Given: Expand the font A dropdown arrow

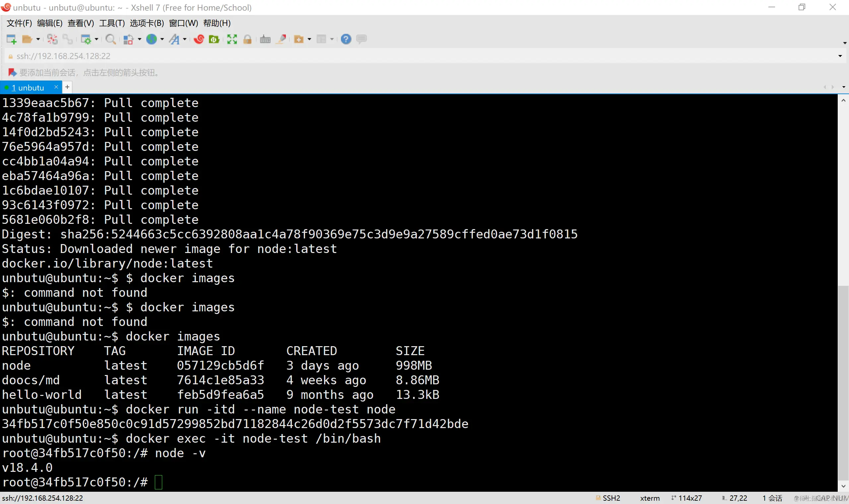Looking at the screenshot, I should 185,39.
